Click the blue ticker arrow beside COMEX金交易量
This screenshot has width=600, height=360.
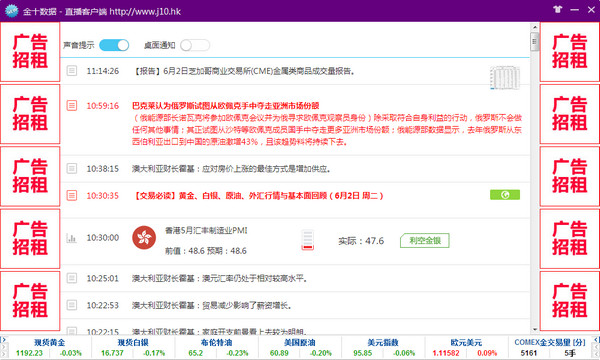pyautogui.click(x=597, y=340)
